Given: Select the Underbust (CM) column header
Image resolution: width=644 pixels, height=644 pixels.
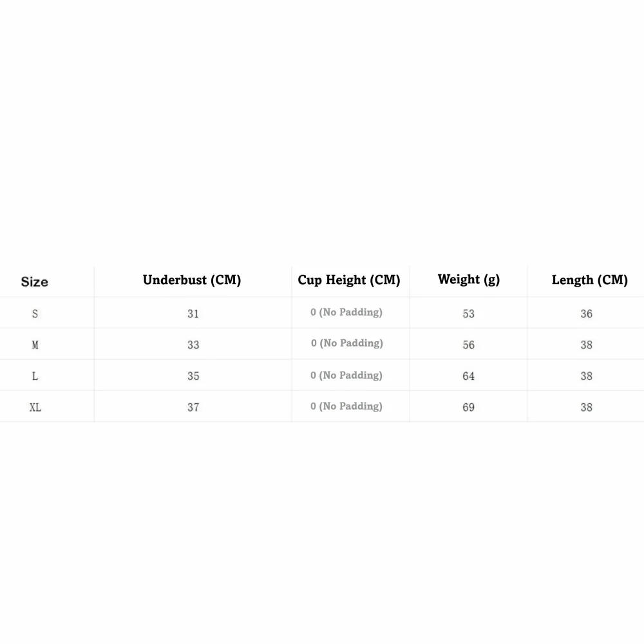Looking at the screenshot, I should (192, 280).
